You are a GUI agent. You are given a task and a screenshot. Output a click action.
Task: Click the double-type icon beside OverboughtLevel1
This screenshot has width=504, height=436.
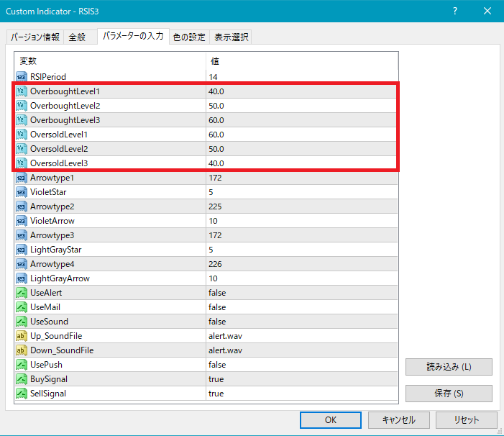click(x=22, y=91)
